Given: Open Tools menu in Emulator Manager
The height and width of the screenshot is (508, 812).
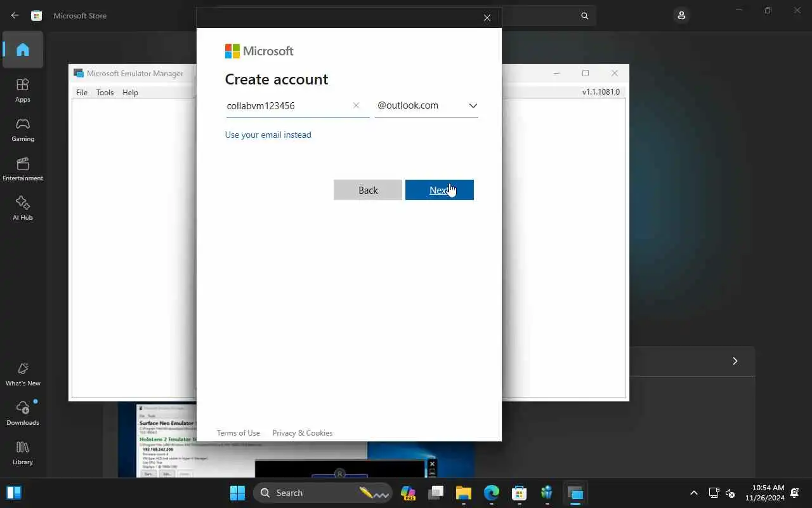Looking at the screenshot, I should (x=105, y=92).
